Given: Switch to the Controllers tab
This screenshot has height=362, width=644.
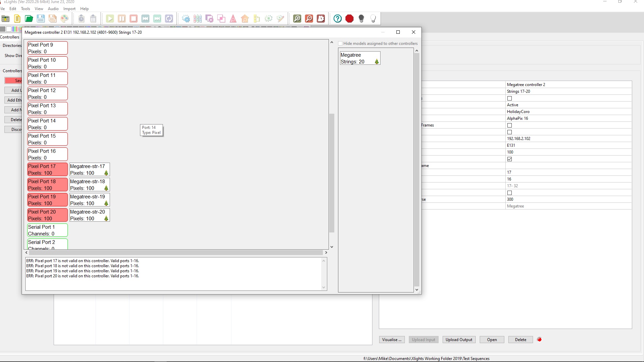Looking at the screenshot, I should [10, 37].
